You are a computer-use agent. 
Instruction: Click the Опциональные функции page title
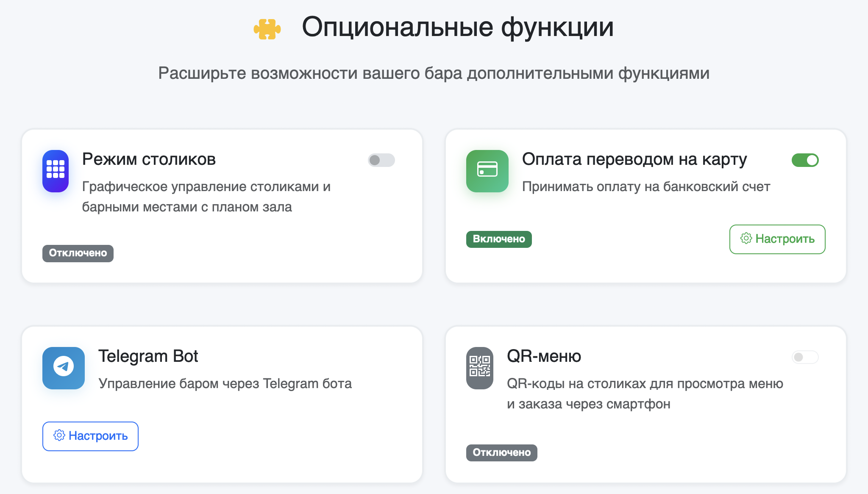458,28
